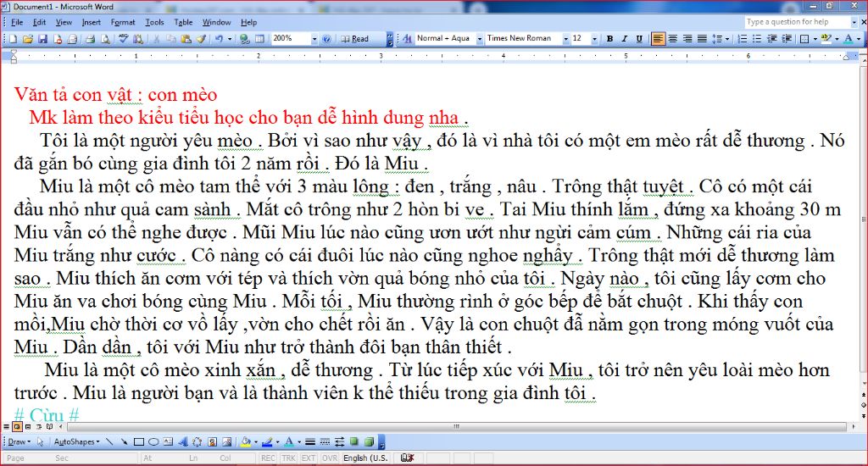Image resolution: width=868 pixels, height=466 pixels.
Task: Expand the Undo history arrow
Action: coord(229,39)
